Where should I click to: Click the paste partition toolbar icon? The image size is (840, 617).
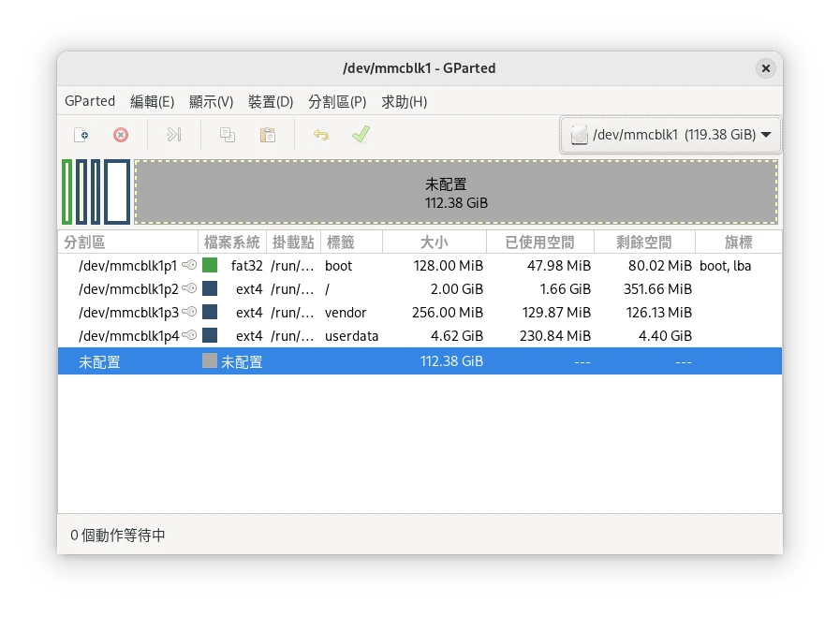click(x=268, y=135)
